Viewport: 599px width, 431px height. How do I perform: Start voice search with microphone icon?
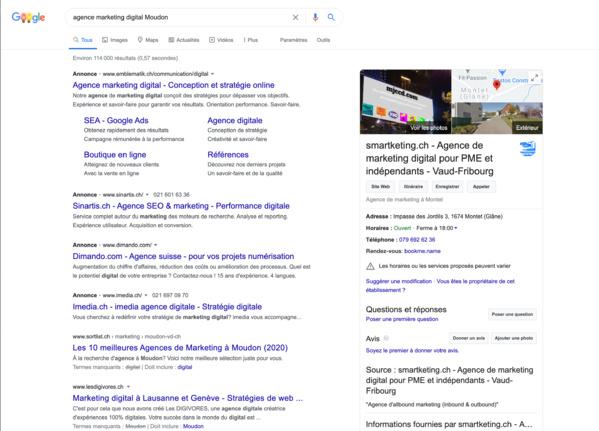point(315,17)
